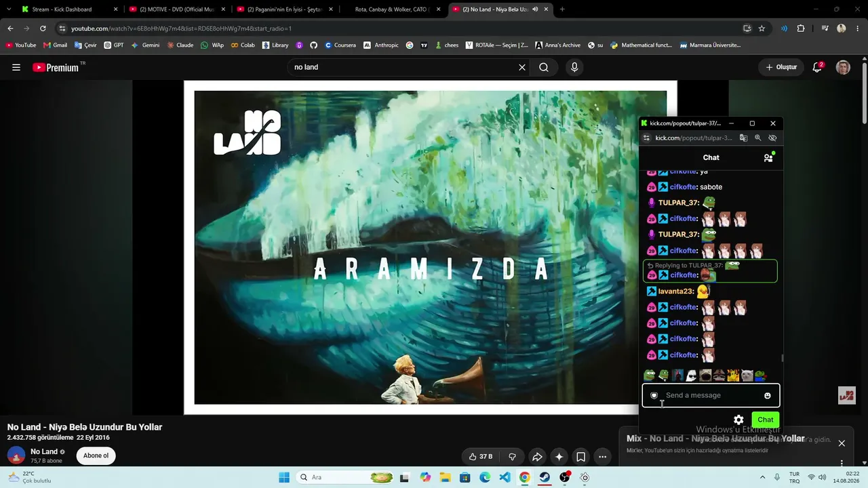Screen dimensions: 868x488
Task: Open the No Land channel avatar
Action: click(x=16, y=455)
